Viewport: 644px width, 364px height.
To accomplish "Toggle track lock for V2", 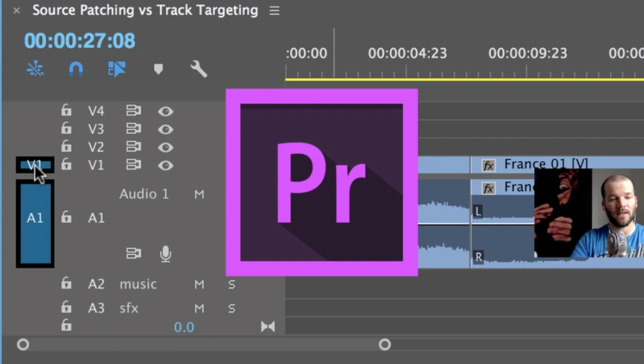I will pyautogui.click(x=66, y=147).
